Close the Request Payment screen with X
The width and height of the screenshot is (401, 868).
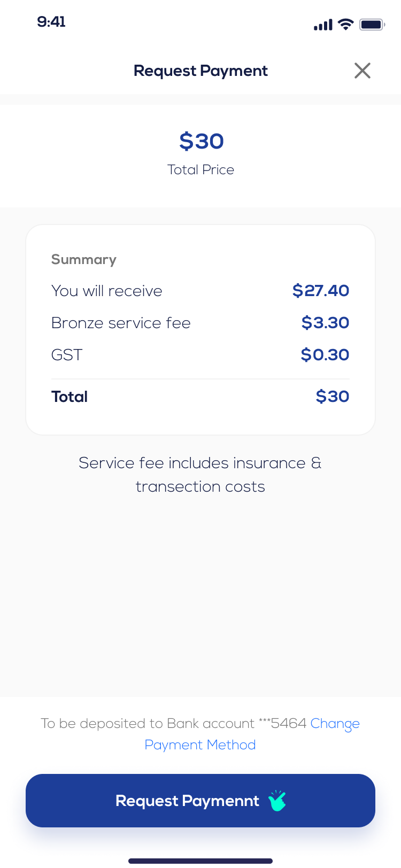tap(363, 71)
